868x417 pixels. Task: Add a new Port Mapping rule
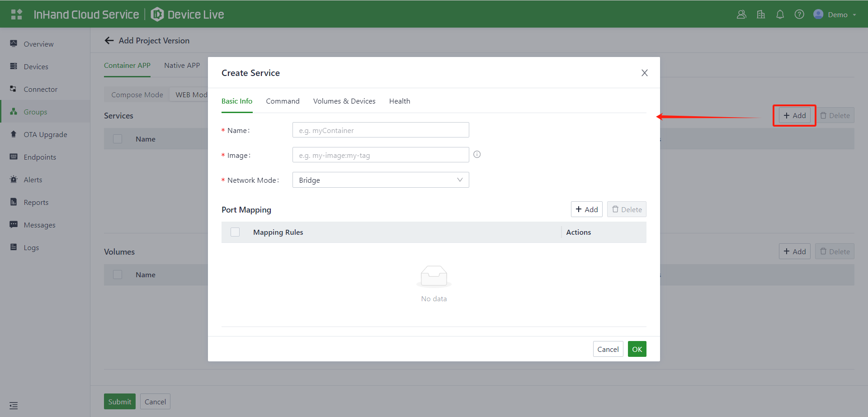(x=586, y=209)
